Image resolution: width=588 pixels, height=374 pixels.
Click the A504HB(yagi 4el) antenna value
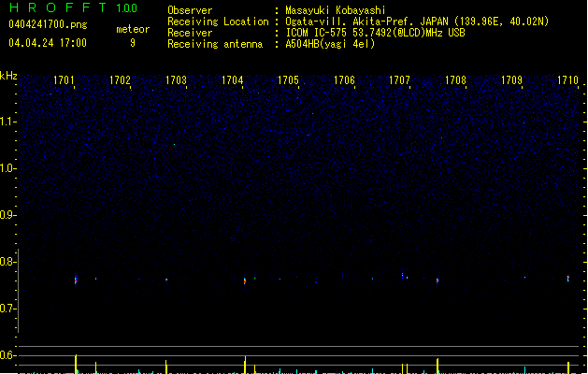click(x=330, y=44)
